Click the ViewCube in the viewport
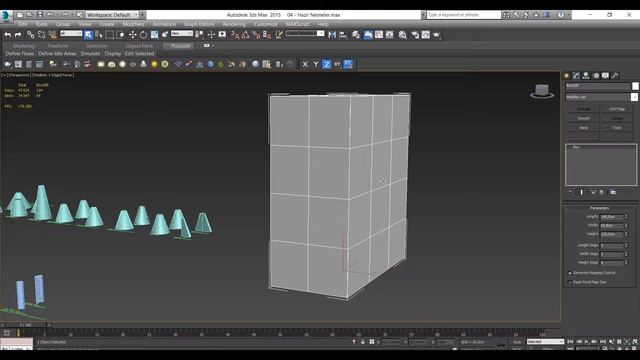This screenshot has width=640, height=360. point(542,91)
